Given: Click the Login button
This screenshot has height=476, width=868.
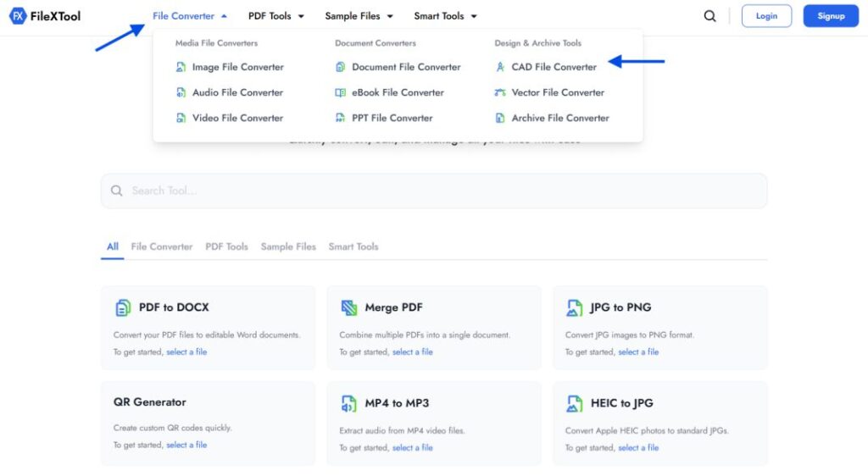Looking at the screenshot, I should click(766, 16).
